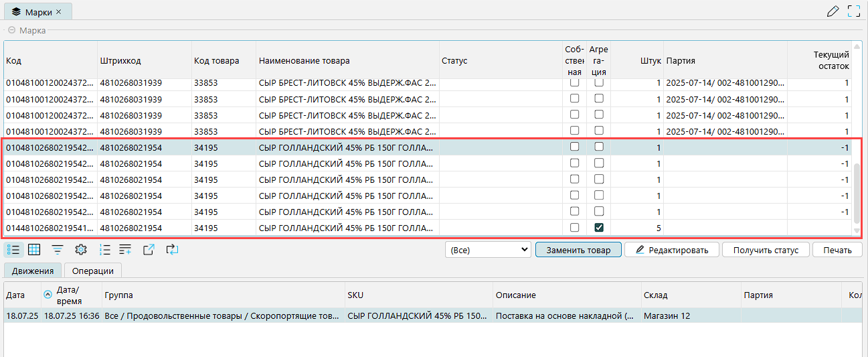Click the export open-in-window icon
Screen dimensions: 868x357
[149, 250]
